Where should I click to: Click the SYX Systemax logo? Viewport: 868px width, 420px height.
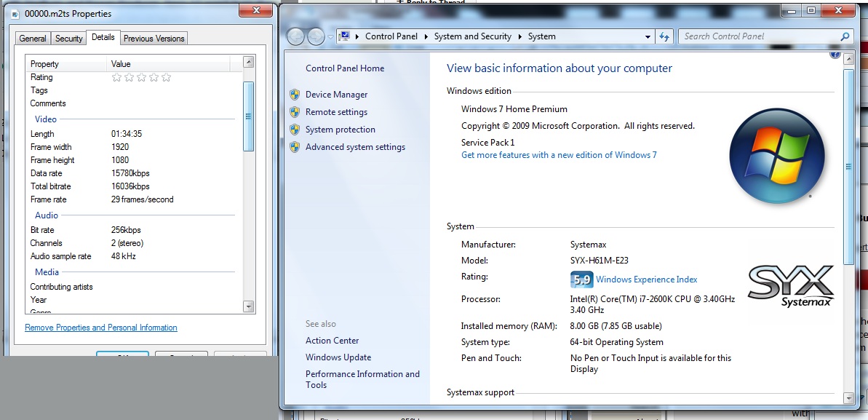790,286
